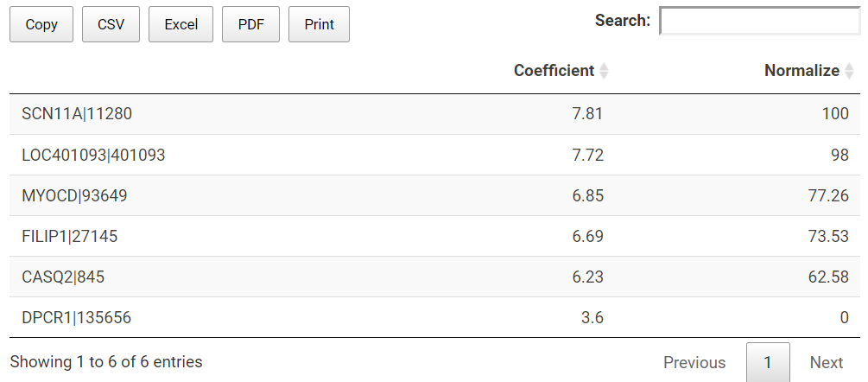This screenshot has width=868, height=382.
Task: Select the FILIP1|27145 row
Action: (434, 237)
